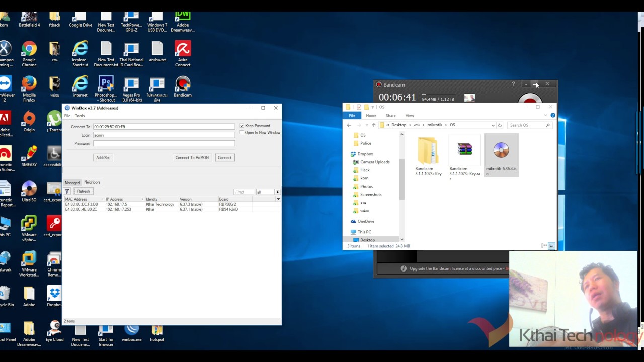
Task: Open Thai National ID Card Reader icon
Action: point(131,54)
